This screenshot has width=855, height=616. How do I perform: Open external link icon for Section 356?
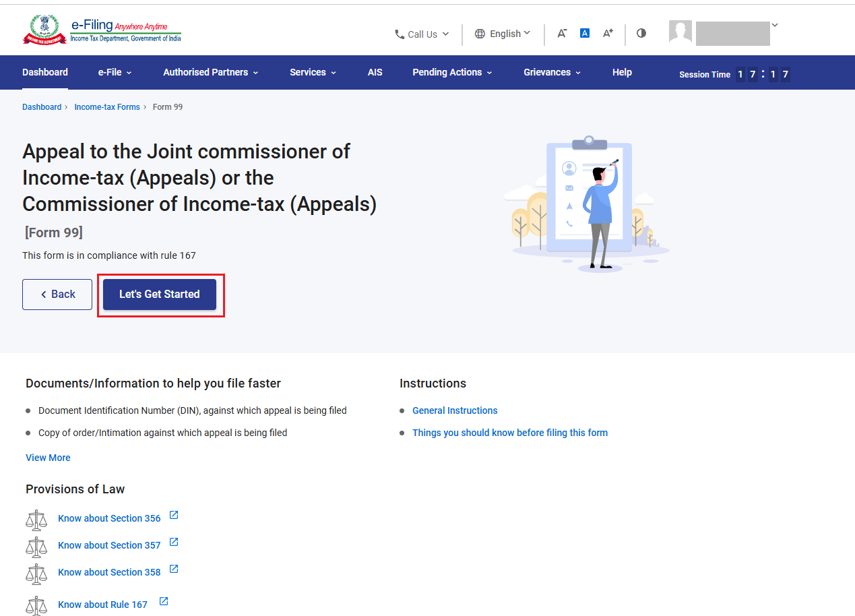tap(174, 516)
